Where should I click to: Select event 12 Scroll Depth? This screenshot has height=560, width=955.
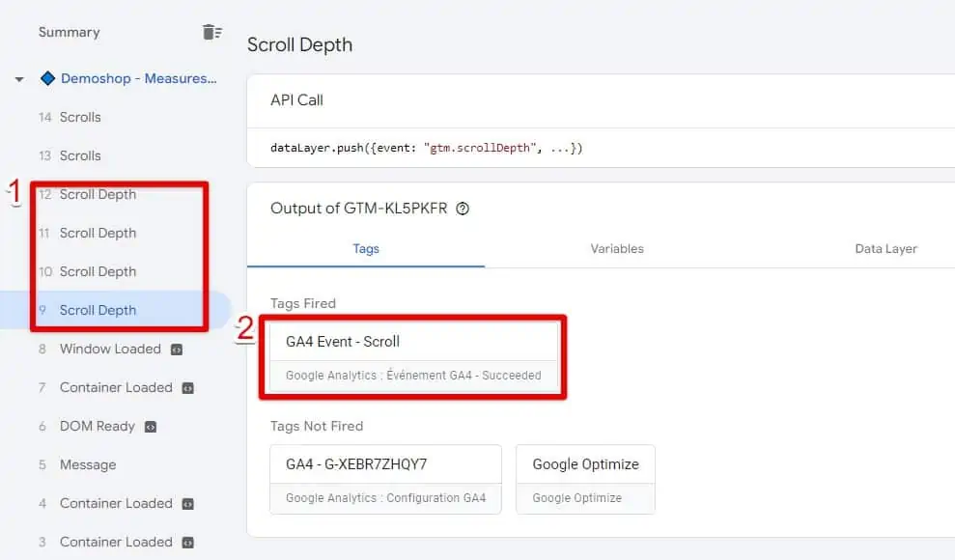point(98,194)
